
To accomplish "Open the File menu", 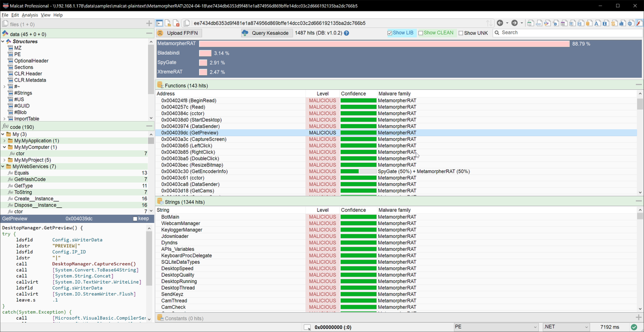I will [x=5, y=15].
